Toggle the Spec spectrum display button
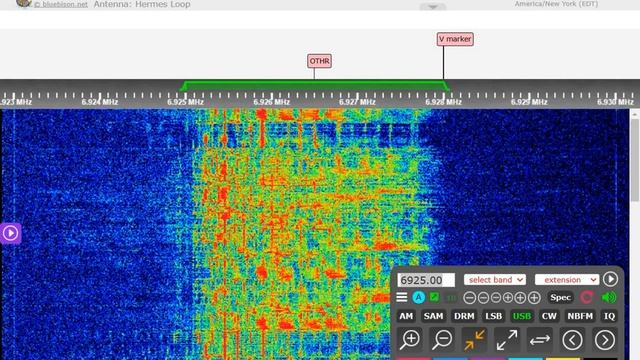The image size is (640, 360). point(560,298)
